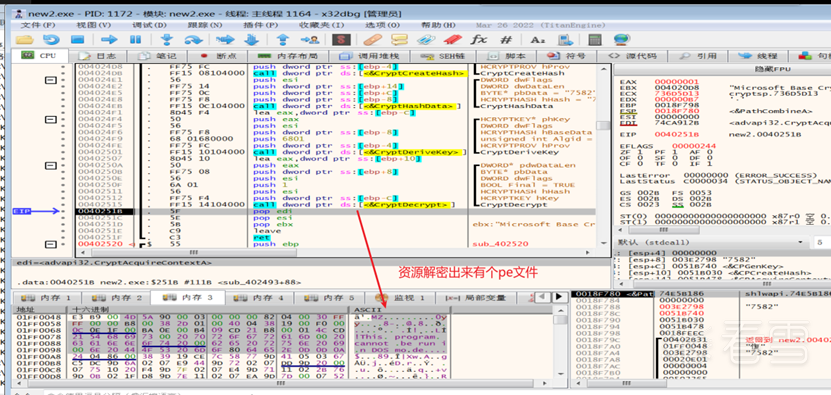Open the 默认 (stdcall) calling convention dropdown
The width and height of the screenshot is (831, 395).
point(711,242)
